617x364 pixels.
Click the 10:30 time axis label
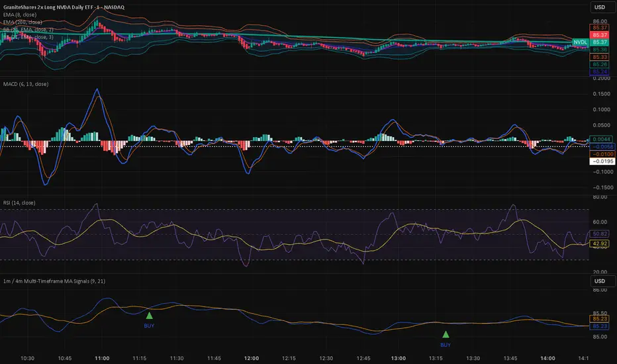pyautogui.click(x=27, y=358)
